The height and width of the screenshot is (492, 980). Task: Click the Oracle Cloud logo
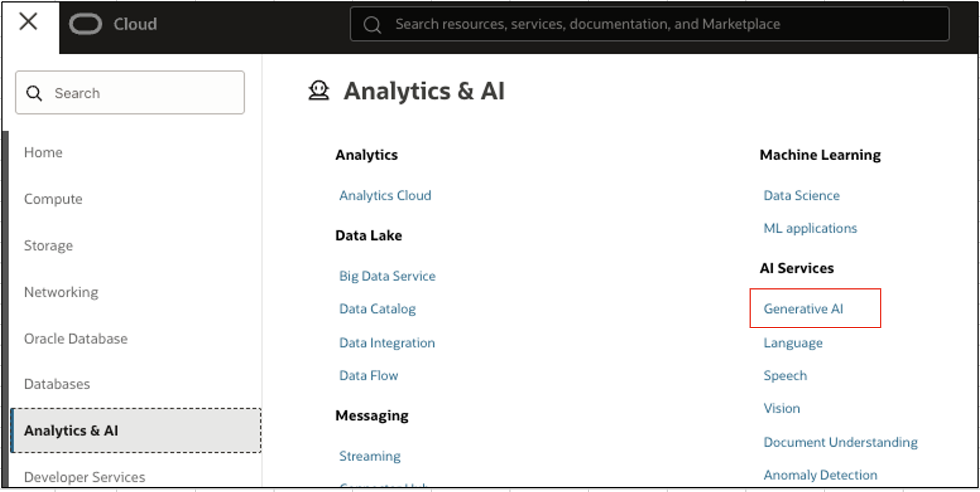85,24
